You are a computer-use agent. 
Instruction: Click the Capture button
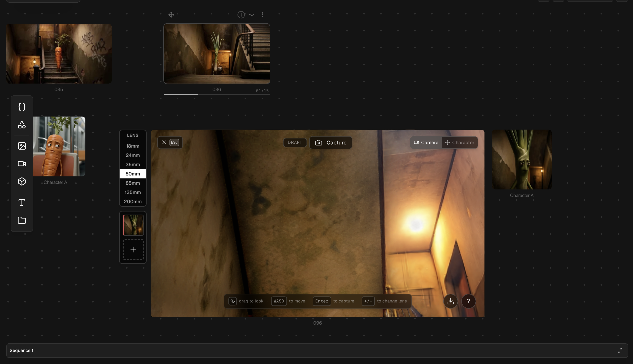pyautogui.click(x=331, y=143)
